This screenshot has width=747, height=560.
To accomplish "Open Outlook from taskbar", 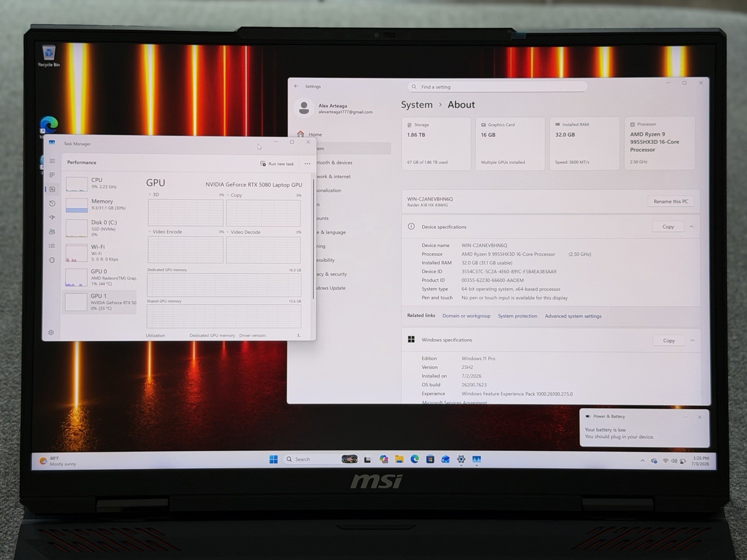I will pyautogui.click(x=445, y=459).
